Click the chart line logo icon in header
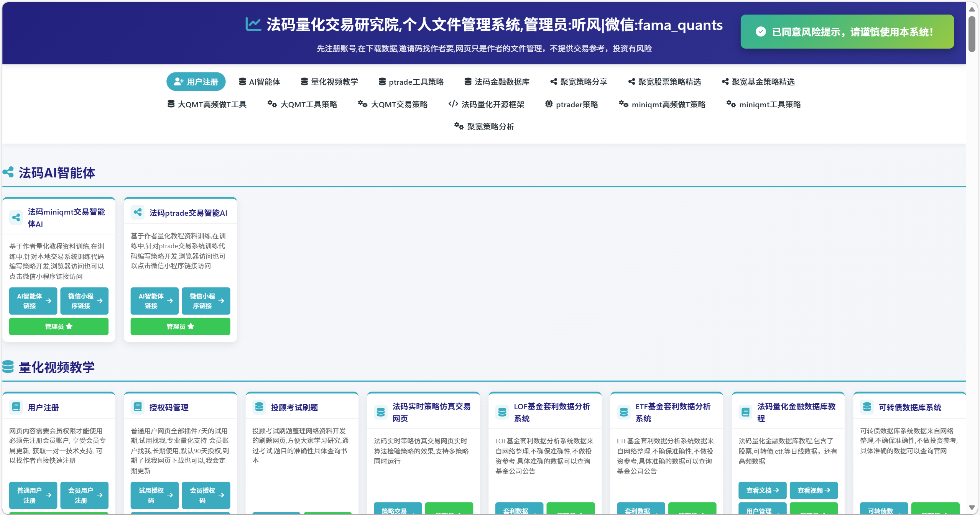980x515 pixels. (x=253, y=24)
